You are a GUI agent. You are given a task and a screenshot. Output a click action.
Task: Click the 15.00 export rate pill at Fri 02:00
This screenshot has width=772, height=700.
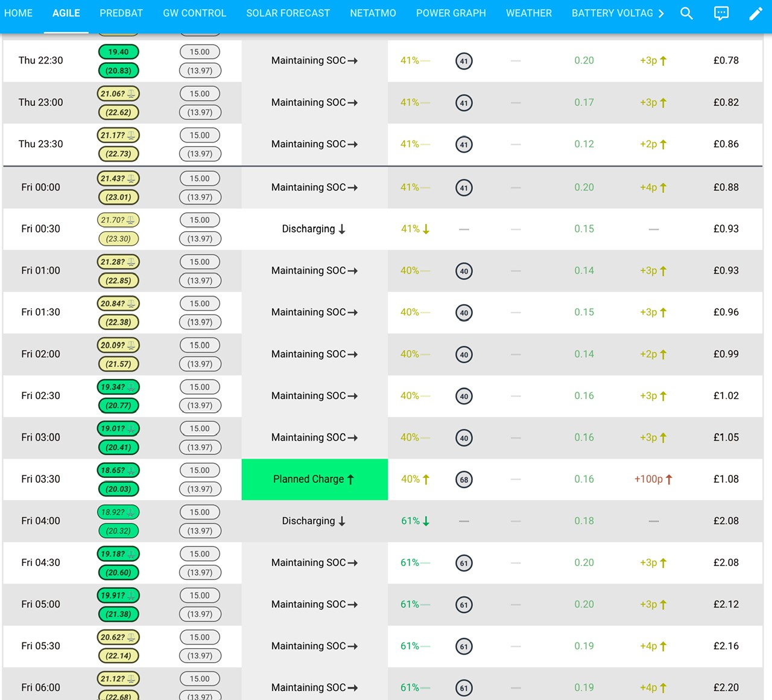coord(200,345)
